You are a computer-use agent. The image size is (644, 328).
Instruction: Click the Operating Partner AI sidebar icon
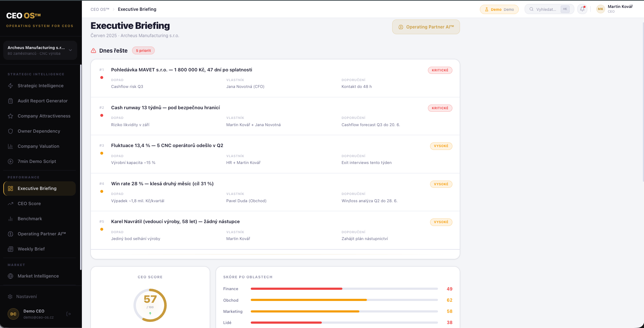[x=10, y=234]
